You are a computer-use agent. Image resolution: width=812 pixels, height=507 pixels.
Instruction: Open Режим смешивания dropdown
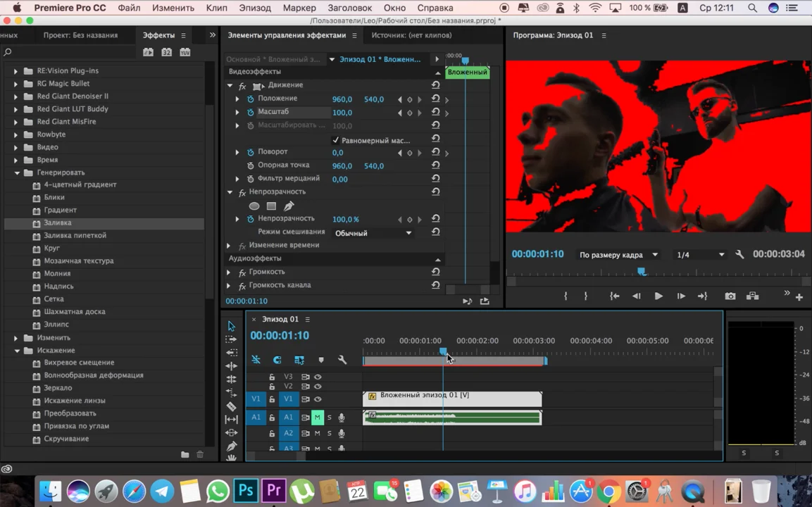(373, 233)
